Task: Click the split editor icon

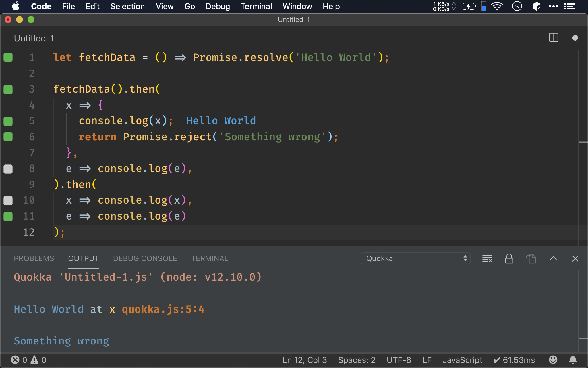Action: [x=554, y=38]
